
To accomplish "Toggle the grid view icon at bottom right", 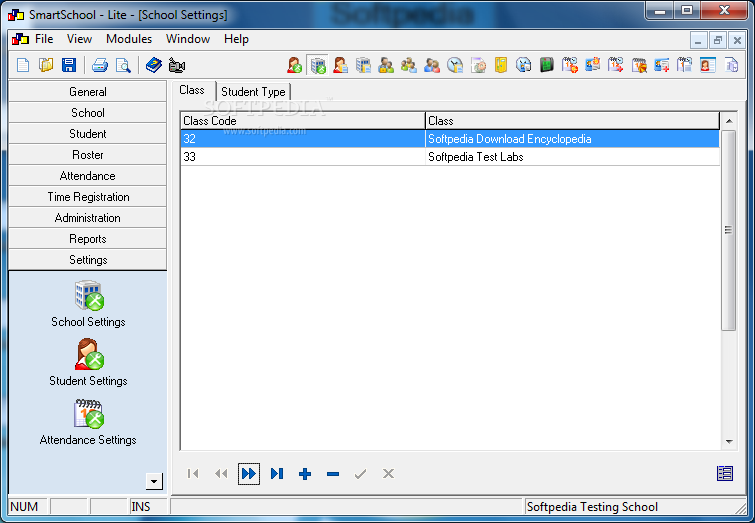I will pyautogui.click(x=725, y=473).
